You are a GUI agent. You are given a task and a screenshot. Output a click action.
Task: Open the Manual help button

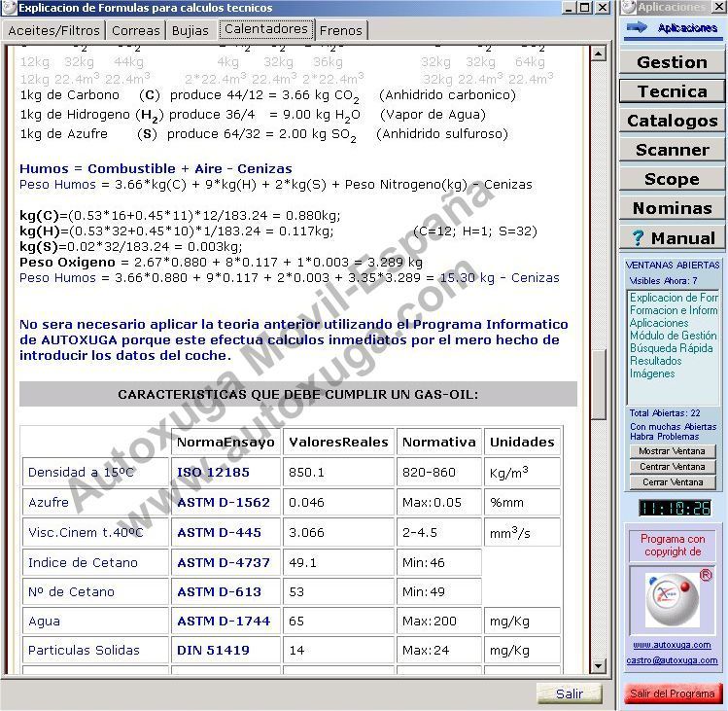(672, 238)
